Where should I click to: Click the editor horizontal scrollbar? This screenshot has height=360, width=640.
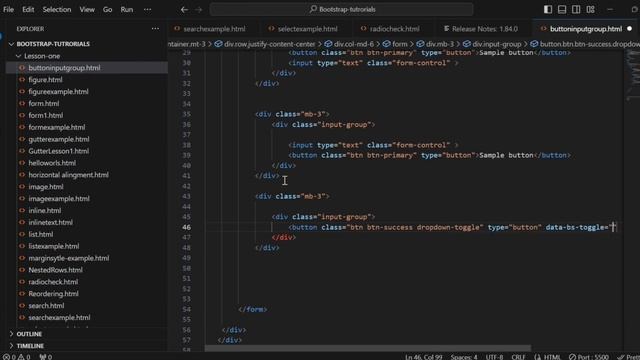[x=368, y=348]
